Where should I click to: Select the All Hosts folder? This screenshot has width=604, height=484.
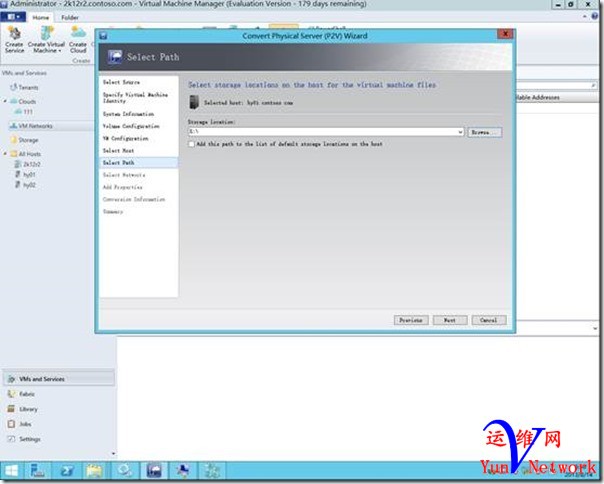coord(30,154)
